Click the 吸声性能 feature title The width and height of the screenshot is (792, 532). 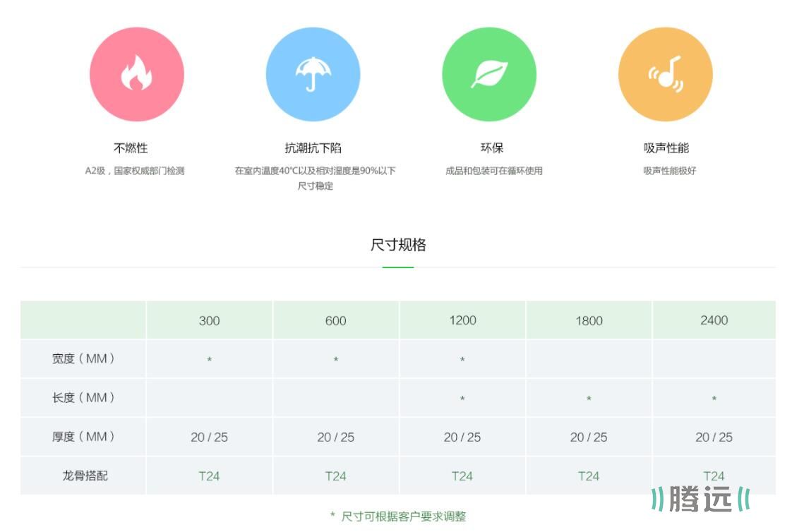click(x=666, y=148)
